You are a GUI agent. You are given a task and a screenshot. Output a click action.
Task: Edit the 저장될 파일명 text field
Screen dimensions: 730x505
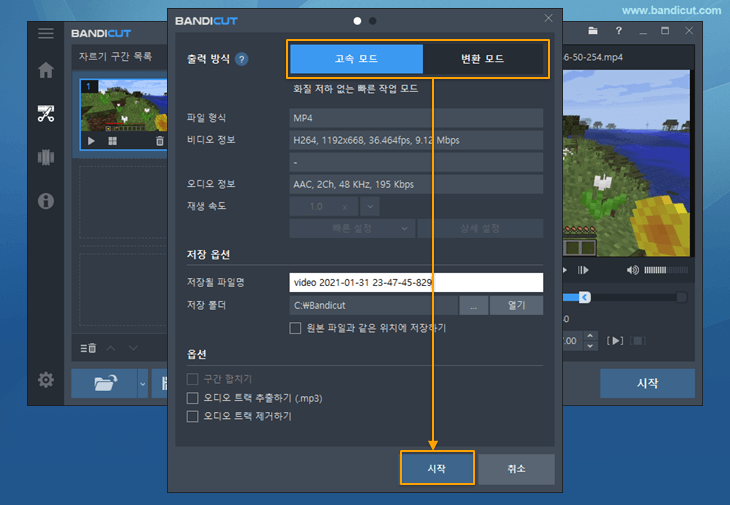pyautogui.click(x=416, y=283)
